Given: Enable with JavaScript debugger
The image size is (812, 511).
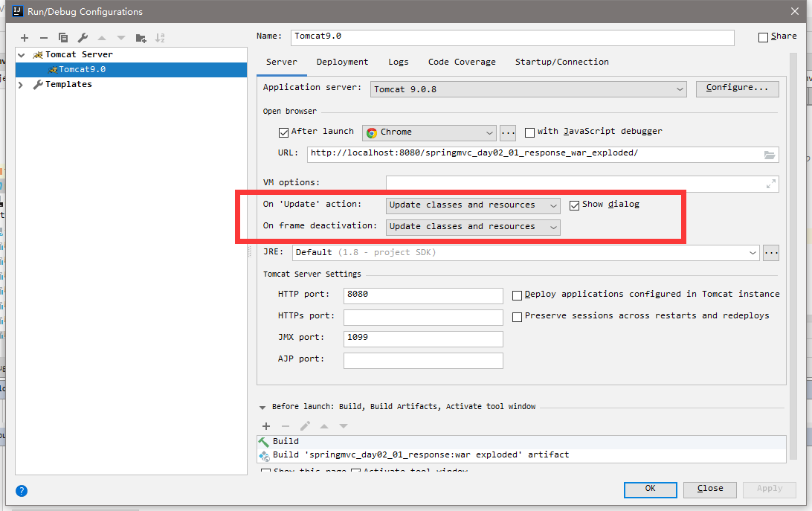Looking at the screenshot, I should (x=529, y=132).
